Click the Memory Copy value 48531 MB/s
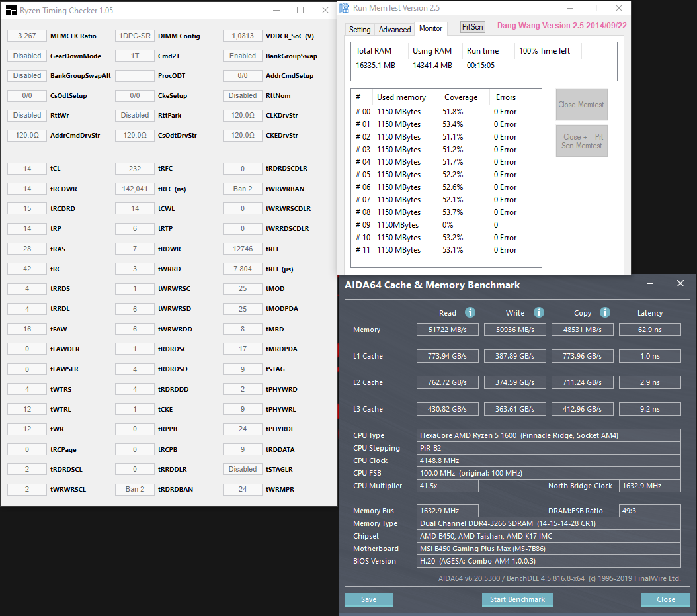The image size is (697, 616). point(583,330)
